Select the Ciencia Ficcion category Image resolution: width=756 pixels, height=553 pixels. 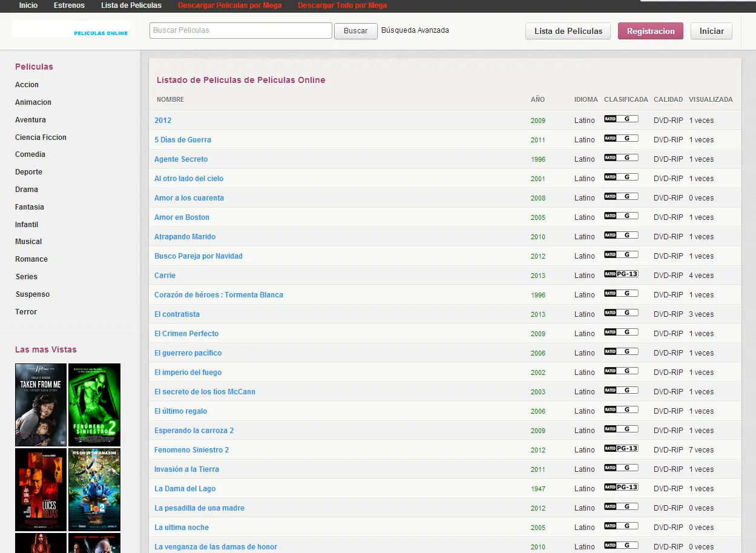(41, 137)
